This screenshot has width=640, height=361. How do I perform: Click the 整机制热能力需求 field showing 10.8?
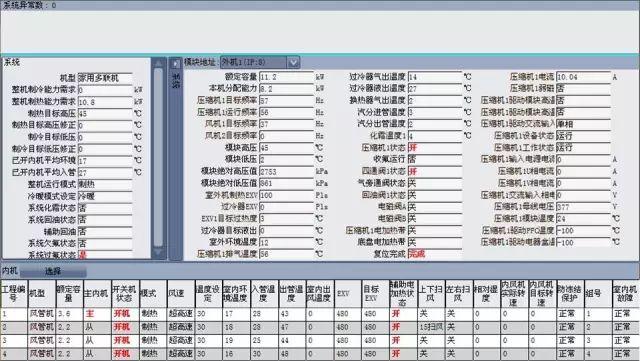(x=105, y=102)
